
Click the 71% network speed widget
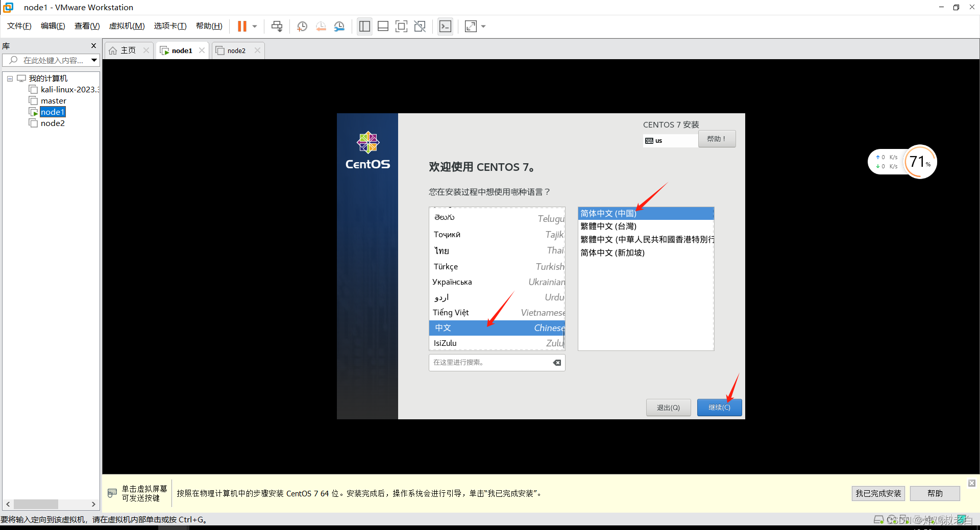pos(902,162)
